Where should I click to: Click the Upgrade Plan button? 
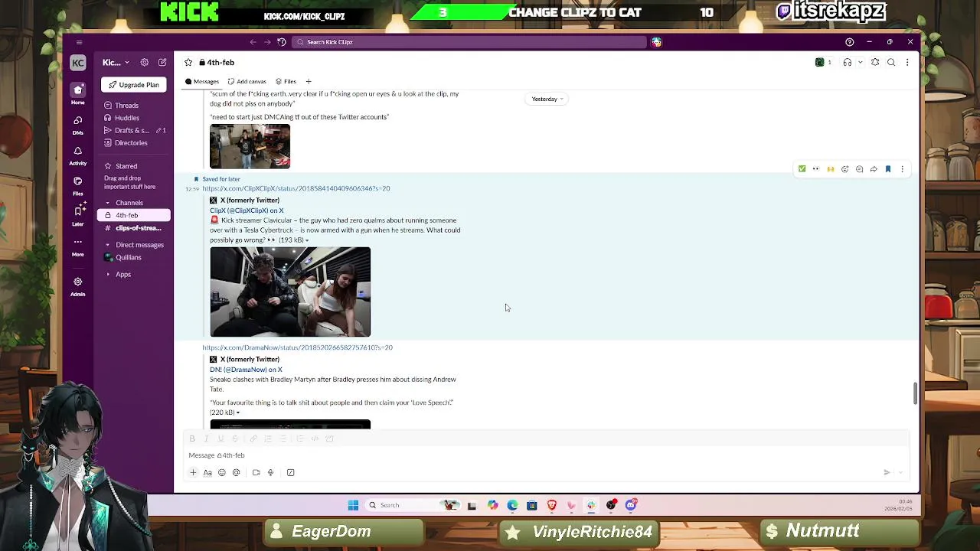point(134,85)
